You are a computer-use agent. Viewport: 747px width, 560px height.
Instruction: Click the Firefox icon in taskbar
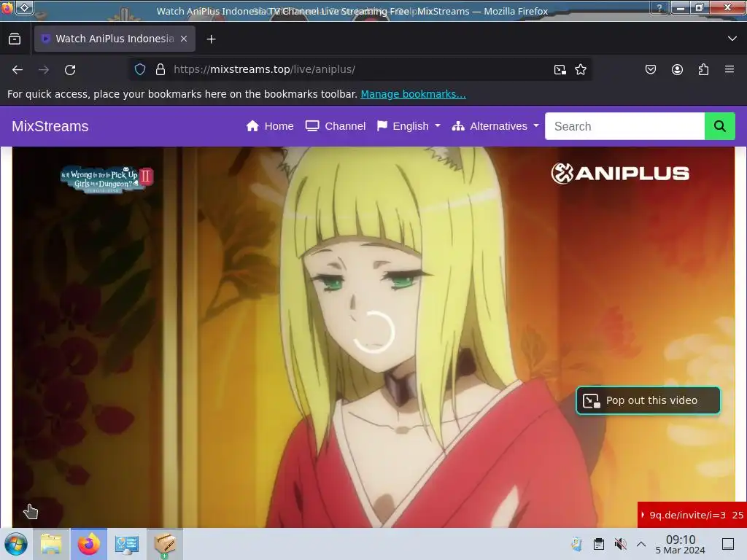tap(89, 544)
